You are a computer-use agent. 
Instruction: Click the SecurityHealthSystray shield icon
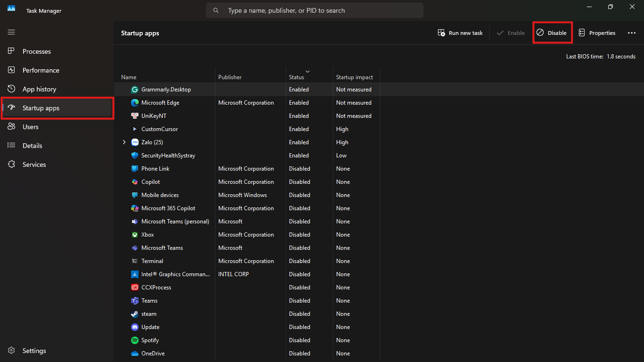[x=134, y=156]
